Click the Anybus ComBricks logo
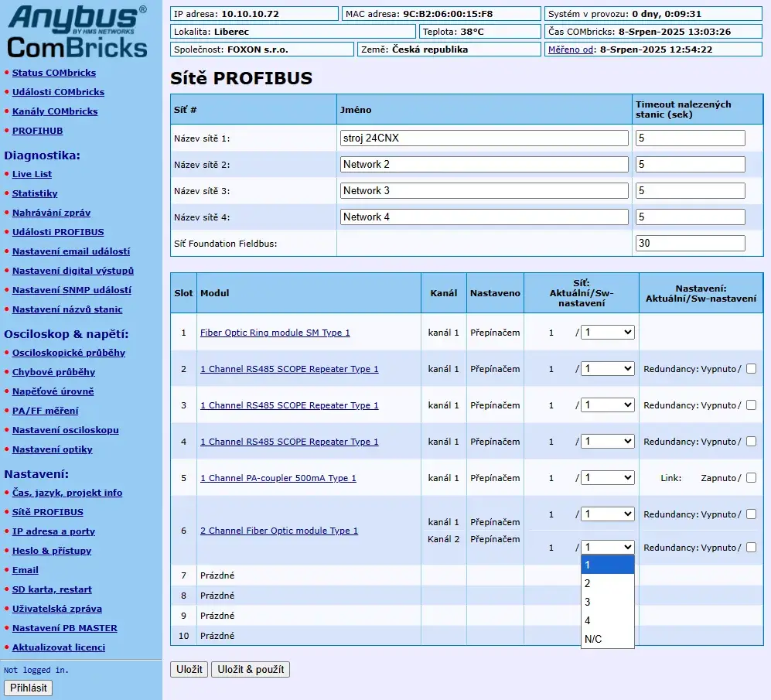 tap(77, 32)
